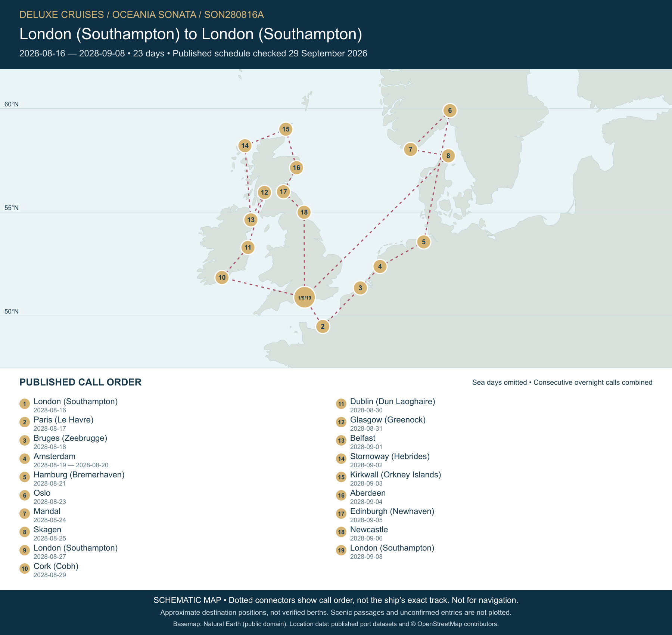Select map marker 13 for Belfast

click(x=251, y=220)
